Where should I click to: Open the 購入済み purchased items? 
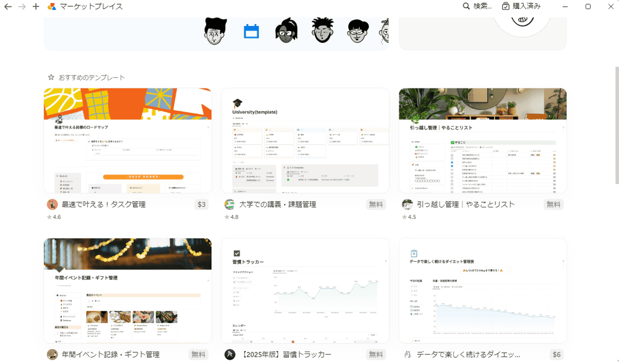coord(521,6)
